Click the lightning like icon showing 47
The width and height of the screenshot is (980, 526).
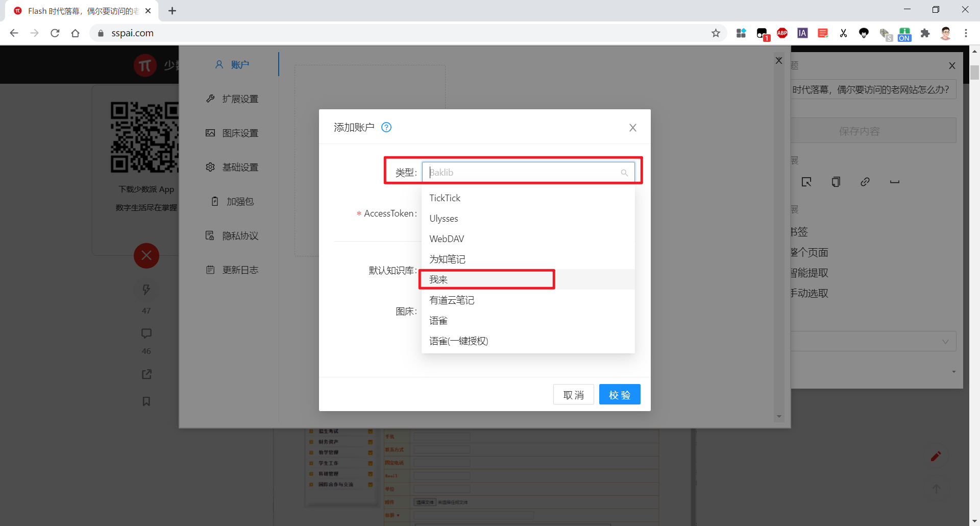[146, 290]
